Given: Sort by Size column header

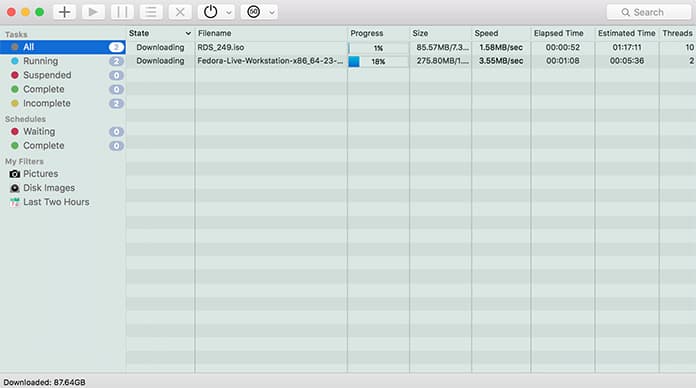Looking at the screenshot, I should click(440, 33).
